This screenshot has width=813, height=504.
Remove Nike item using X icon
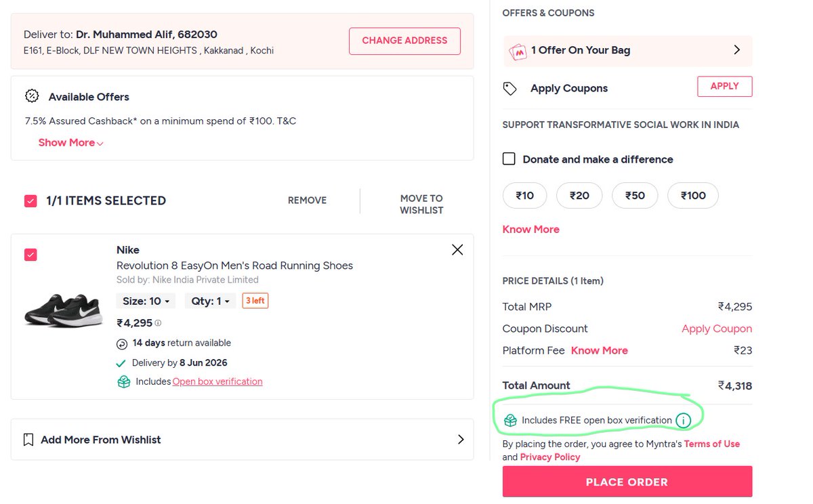pos(457,250)
